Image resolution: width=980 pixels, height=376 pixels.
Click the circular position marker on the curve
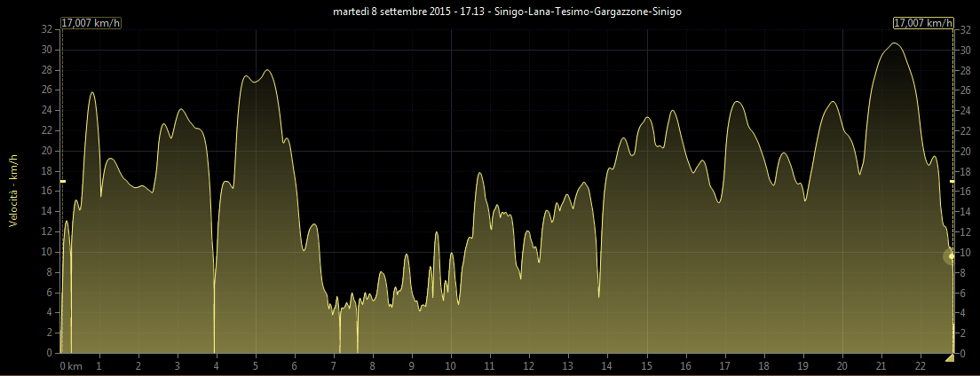(951, 256)
